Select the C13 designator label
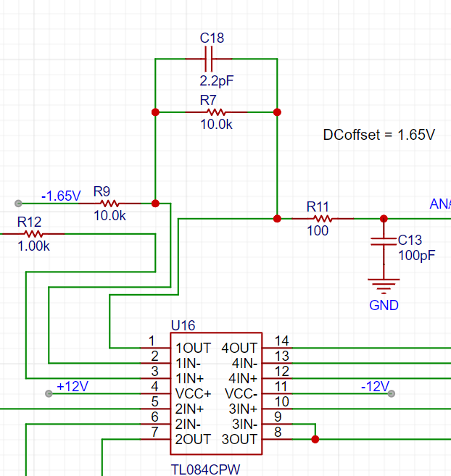 (410, 240)
